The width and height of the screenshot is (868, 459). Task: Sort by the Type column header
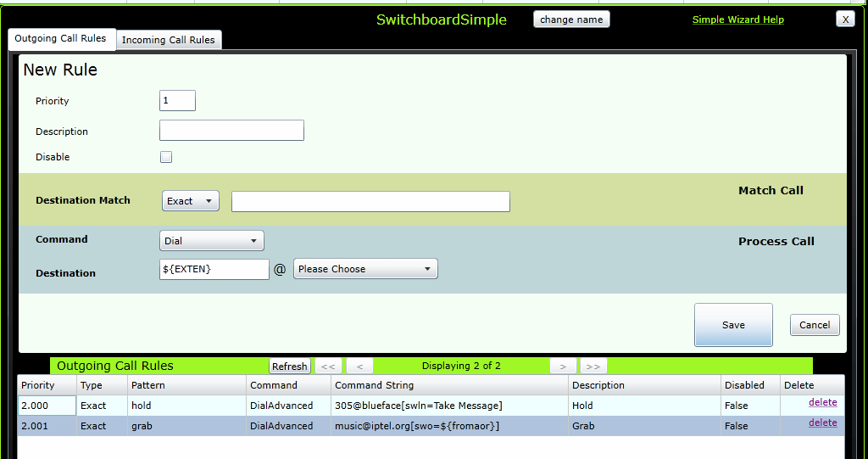tap(102, 384)
